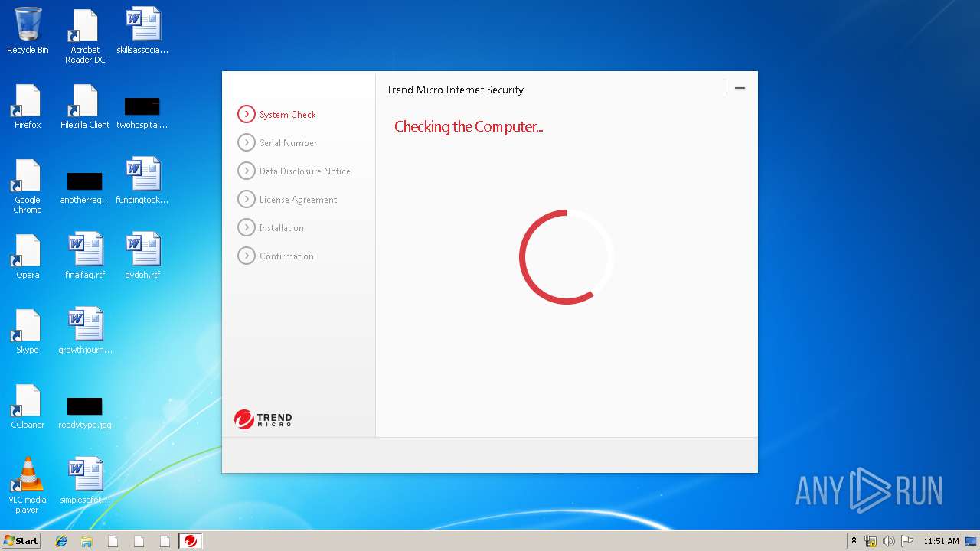This screenshot has width=980, height=551.
Task: Select the twohospital... desktop file
Action: (x=142, y=112)
